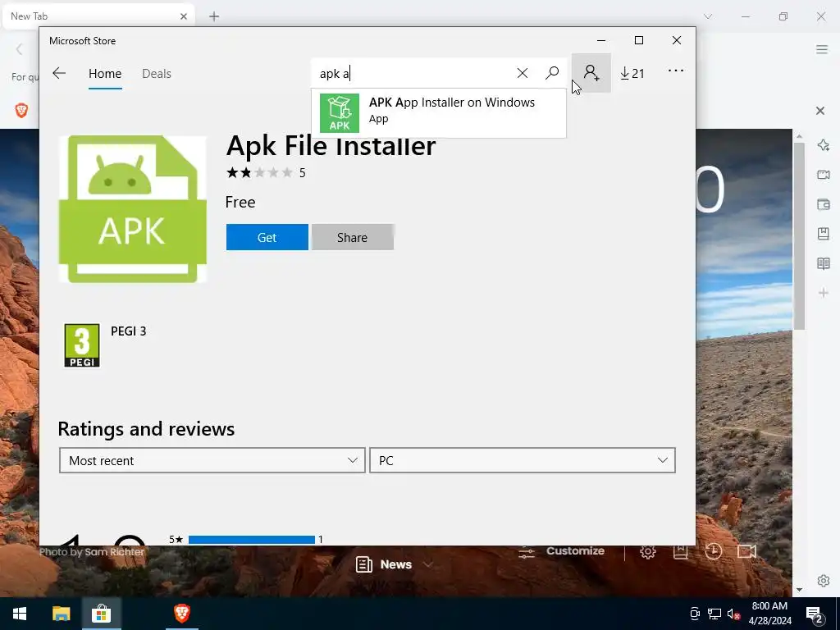The image size is (840, 630).
Task: Switch to the Deals tab
Action: point(157,74)
